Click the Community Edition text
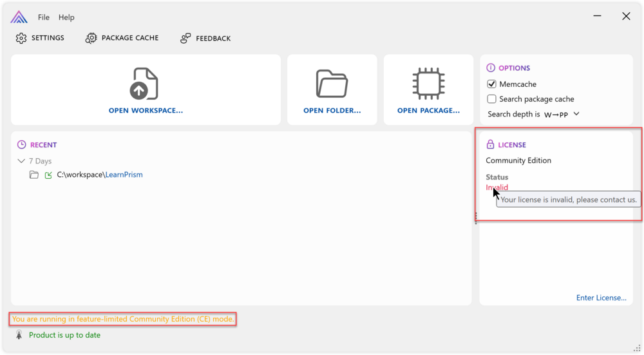644x355 pixels. tap(518, 160)
